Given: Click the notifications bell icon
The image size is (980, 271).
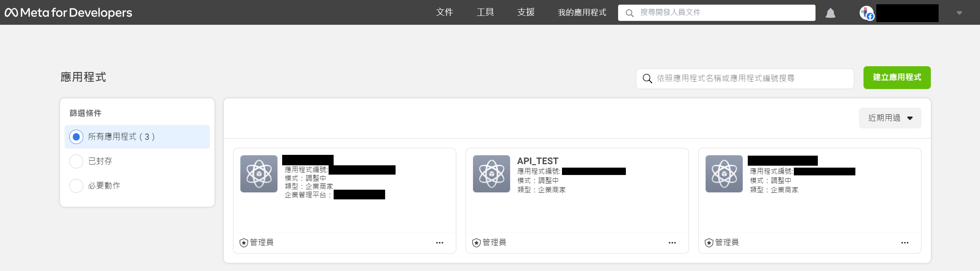Looking at the screenshot, I should (830, 13).
